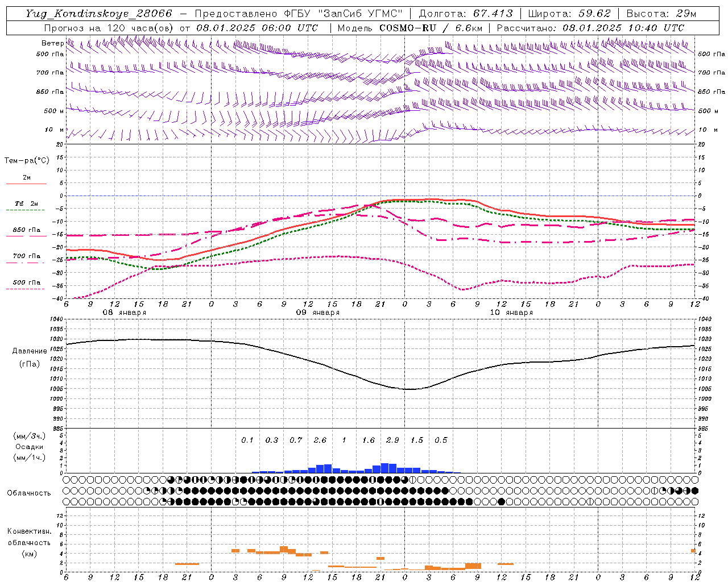
Task: Click the Прогноз на 120 часа(ов) forecast text
Action: [x=109, y=28]
